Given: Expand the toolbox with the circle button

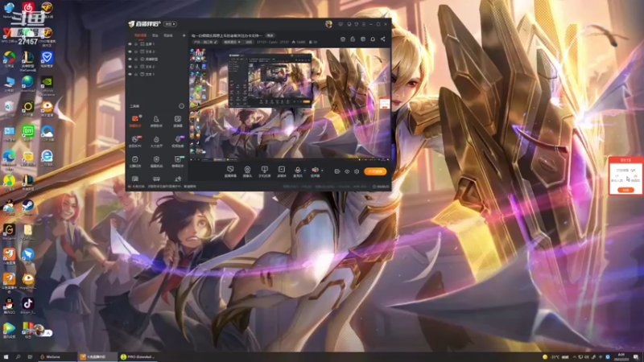Looking at the screenshot, I should click(x=182, y=106).
